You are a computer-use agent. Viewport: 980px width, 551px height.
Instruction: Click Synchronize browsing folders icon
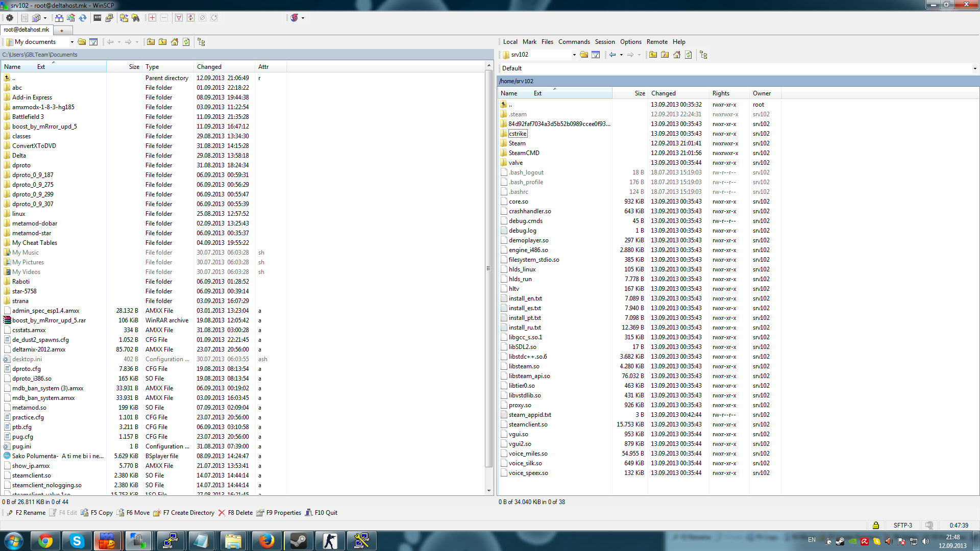coord(124,18)
